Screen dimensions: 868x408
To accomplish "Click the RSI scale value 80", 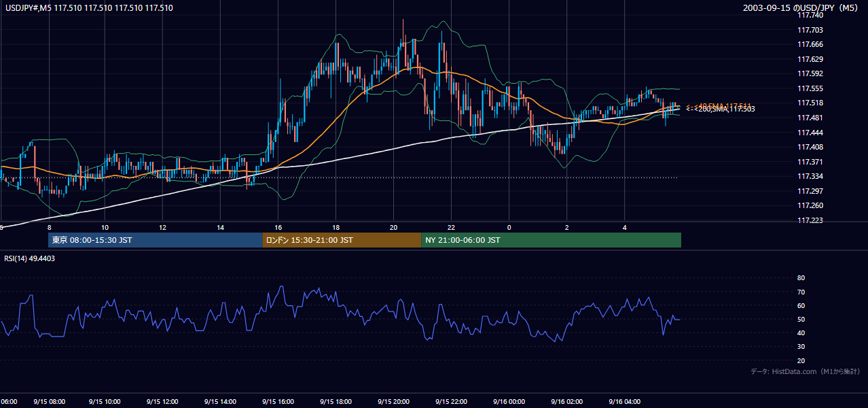I will [801, 278].
